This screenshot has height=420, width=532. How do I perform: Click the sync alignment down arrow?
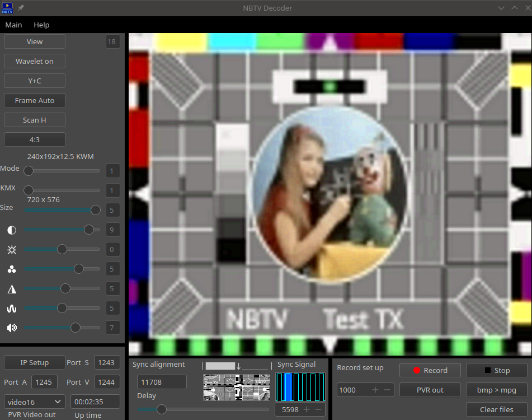pos(238,366)
